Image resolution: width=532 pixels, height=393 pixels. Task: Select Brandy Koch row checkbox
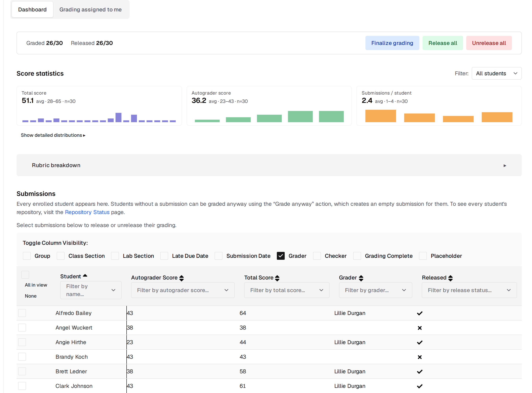point(22,357)
